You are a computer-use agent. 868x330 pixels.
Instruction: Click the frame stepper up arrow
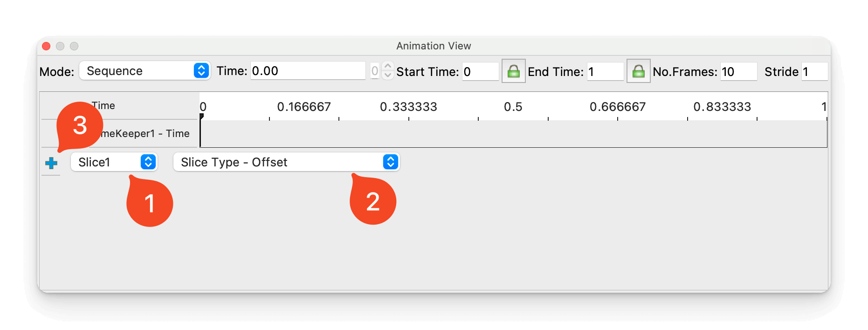coord(387,67)
